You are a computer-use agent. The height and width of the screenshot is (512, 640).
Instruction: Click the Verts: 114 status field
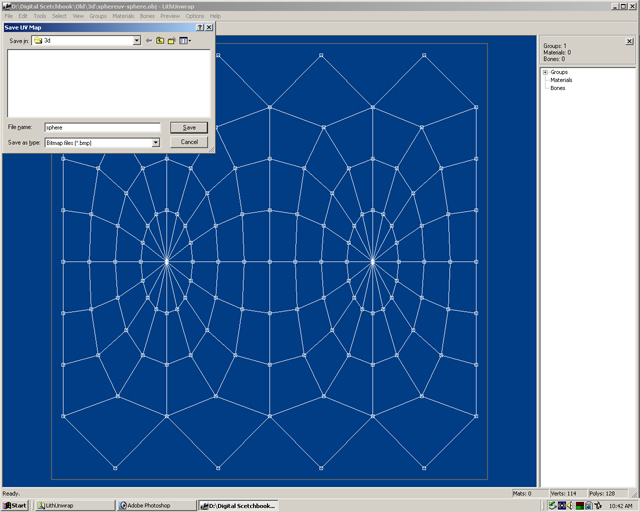click(x=568, y=494)
